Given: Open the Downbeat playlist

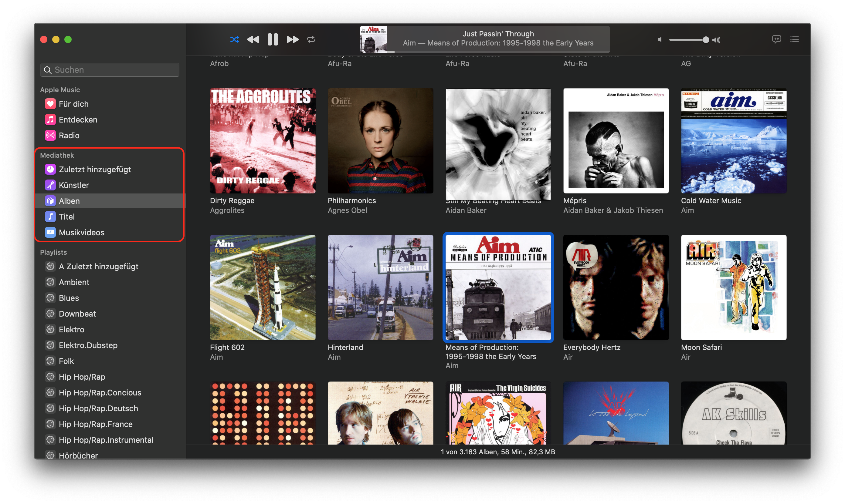Looking at the screenshot, I should 77,314.
